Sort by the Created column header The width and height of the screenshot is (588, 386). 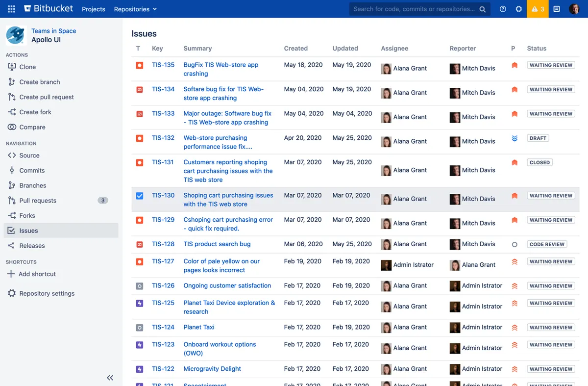(296, 49)
